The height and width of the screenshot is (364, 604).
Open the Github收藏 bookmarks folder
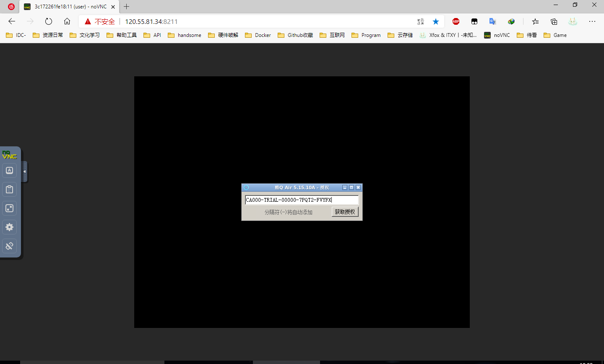pos(295,35)
